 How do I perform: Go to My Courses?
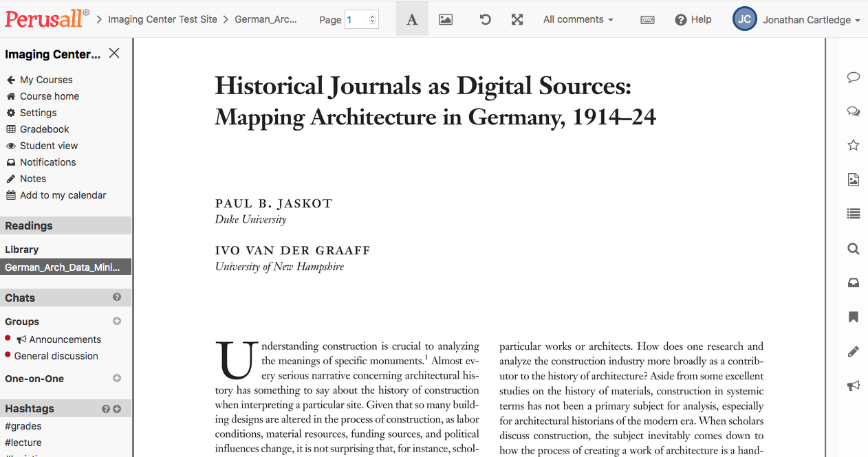[x=39, y=80]
